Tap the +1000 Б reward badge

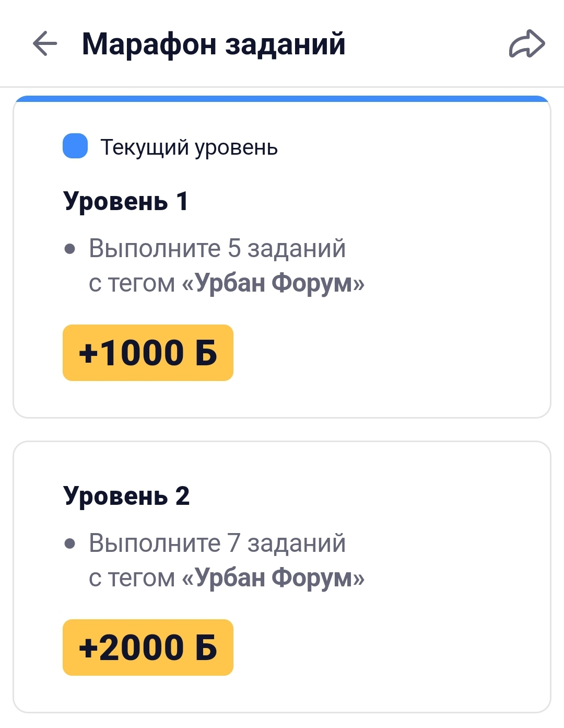pyautogui.click(x=148, y=353)
